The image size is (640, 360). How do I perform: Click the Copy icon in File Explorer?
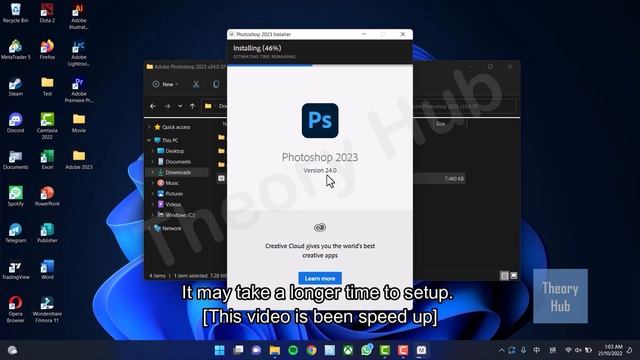coord(216,84)
